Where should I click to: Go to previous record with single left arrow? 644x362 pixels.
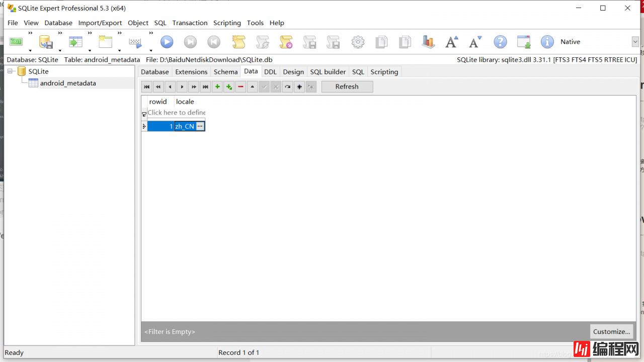pos(170,86)
